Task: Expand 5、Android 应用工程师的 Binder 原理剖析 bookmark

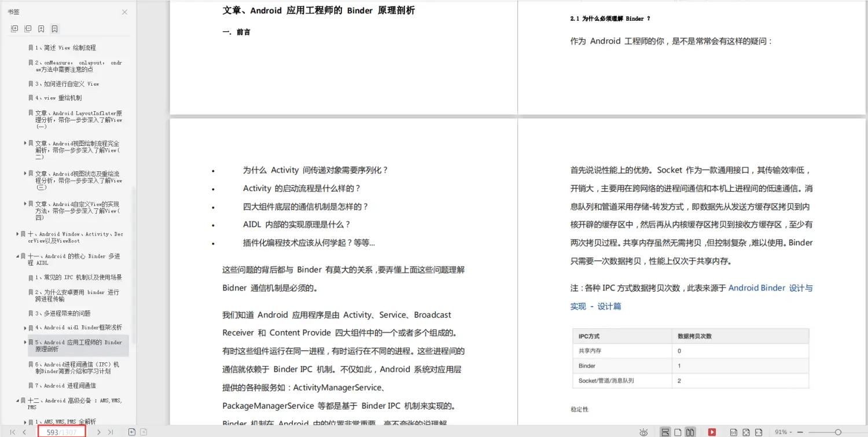Action: tap(25, 342)
